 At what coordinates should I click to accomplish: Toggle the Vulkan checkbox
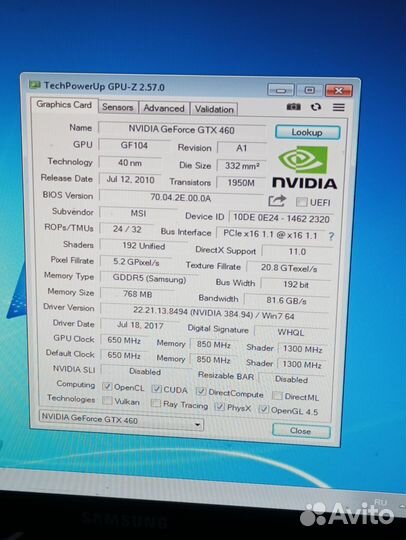(107, 401)
